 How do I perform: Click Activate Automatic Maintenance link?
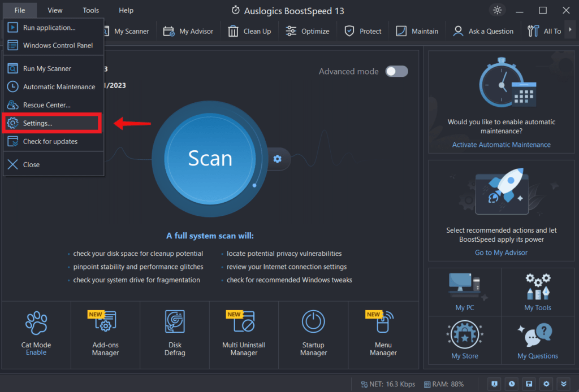[x=501, y=145]
